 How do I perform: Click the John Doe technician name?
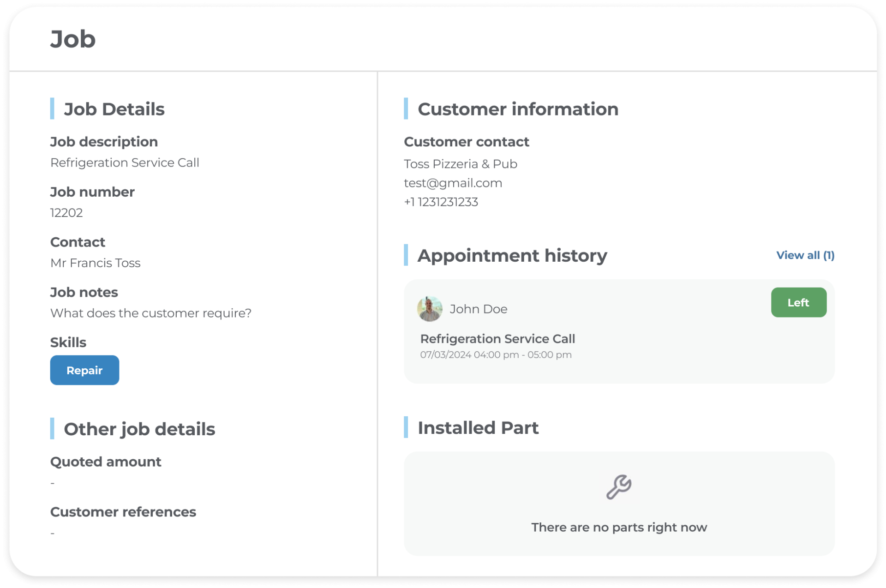pos(478,309)
